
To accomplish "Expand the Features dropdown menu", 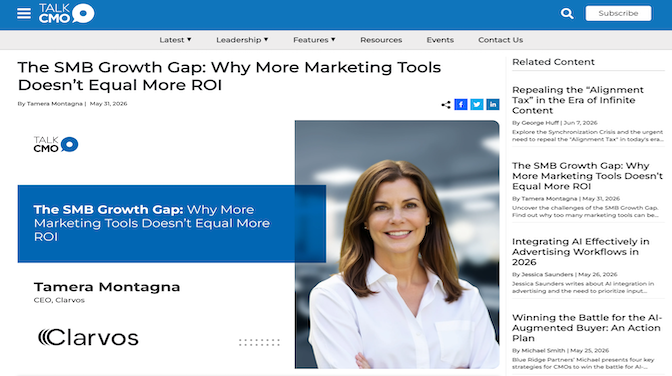I will (x=314, y=40).
